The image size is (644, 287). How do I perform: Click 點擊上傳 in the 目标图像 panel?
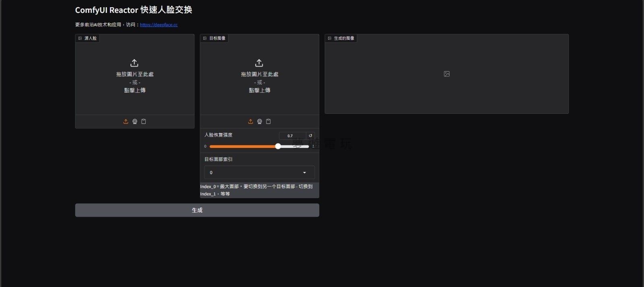pos(260,90)
